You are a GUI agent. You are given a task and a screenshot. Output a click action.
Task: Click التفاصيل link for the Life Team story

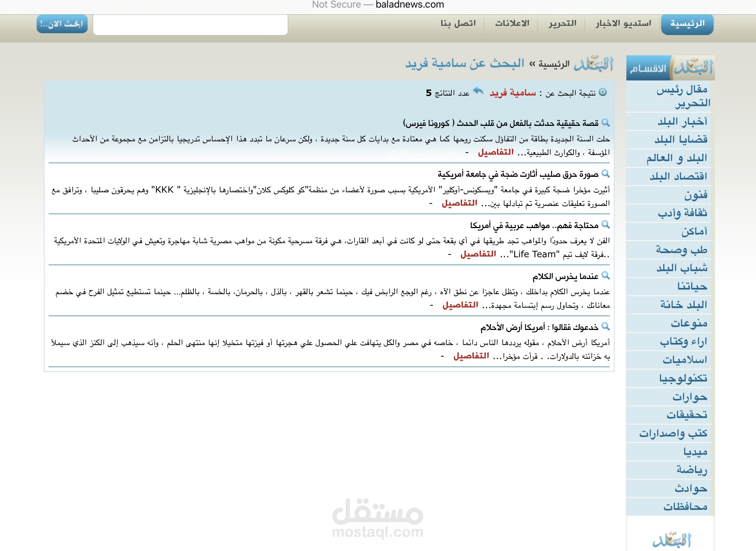click(478, 254)
